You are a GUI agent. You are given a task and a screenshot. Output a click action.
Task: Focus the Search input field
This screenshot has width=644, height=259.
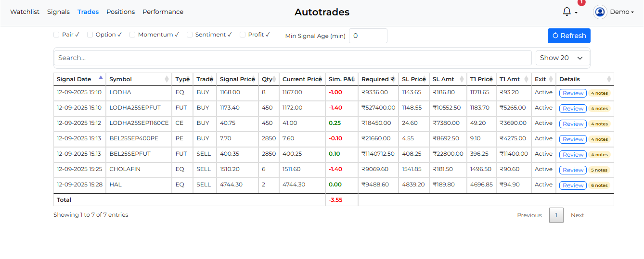click(x=293, y=58)
